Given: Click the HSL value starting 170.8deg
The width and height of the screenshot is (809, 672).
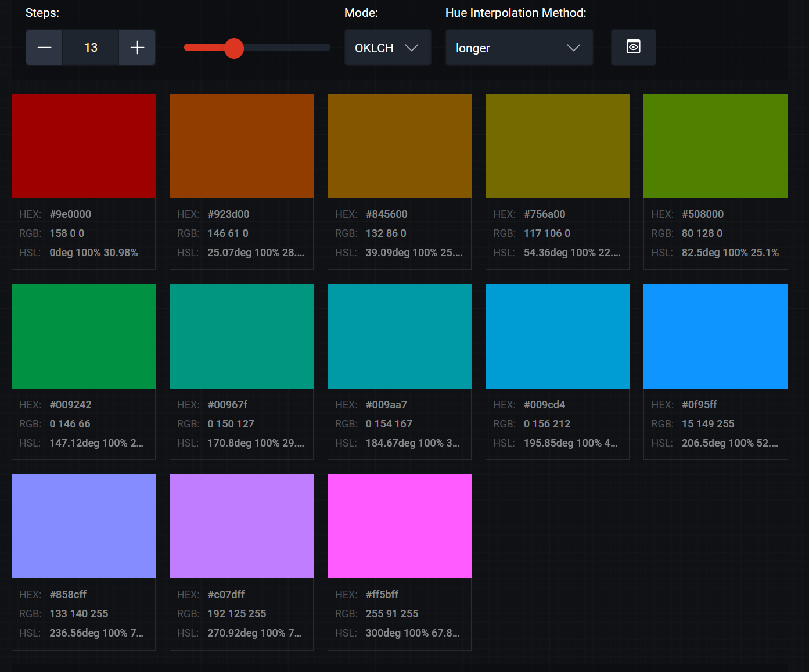Looking at the screenshot, I should [x=256, y=443].
